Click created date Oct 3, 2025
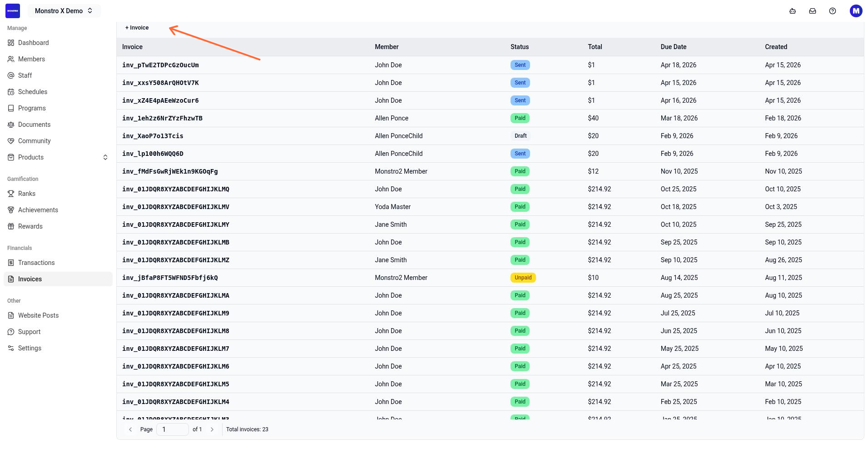 click(781, 207)
